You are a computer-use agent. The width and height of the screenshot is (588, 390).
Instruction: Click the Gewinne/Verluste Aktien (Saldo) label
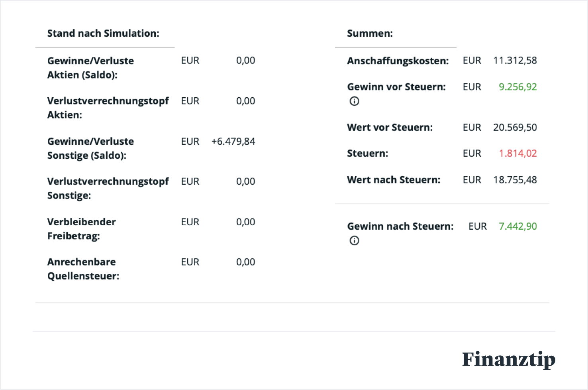click(90, 68)
